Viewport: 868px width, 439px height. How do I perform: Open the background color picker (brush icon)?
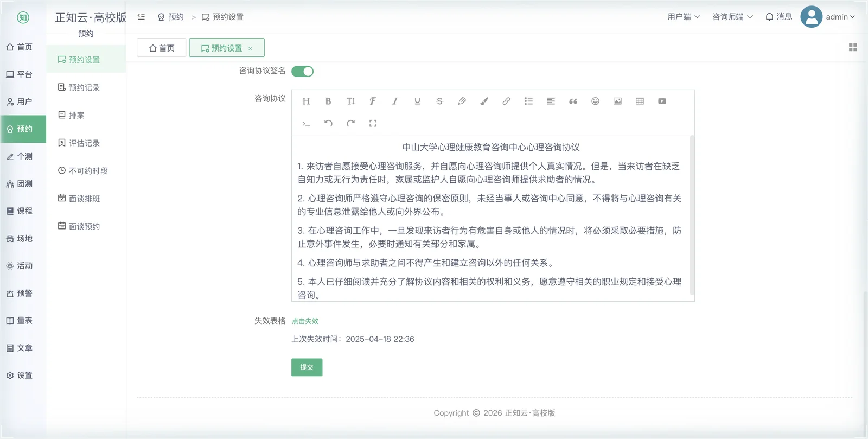484,101
